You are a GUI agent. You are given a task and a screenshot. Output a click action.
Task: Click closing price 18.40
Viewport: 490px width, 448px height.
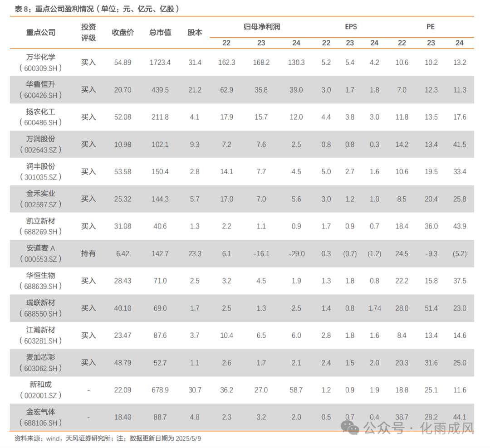tap(122, 417)
